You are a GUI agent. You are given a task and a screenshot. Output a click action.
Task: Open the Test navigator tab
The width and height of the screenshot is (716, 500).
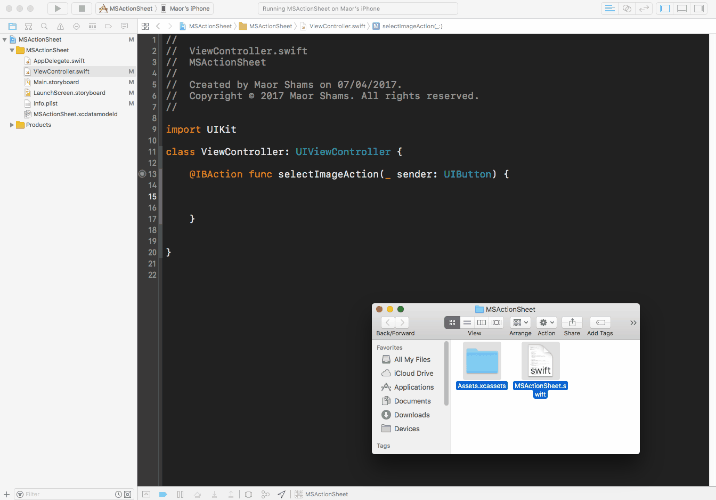coord(76,26)
